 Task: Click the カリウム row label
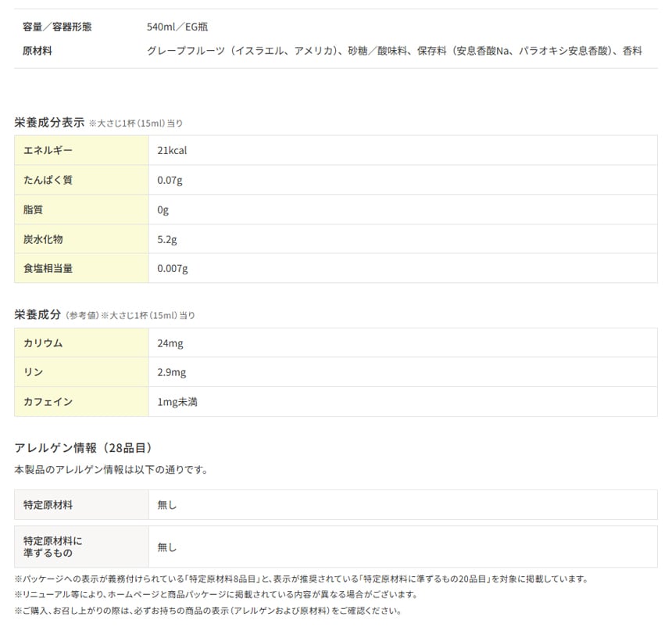click(x=43, y=343)
